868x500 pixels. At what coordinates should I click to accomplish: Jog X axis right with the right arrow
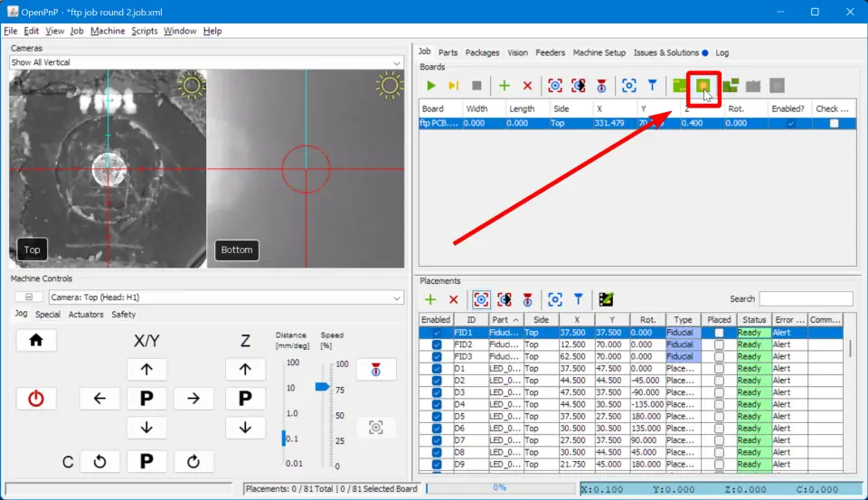pos(193,398)
